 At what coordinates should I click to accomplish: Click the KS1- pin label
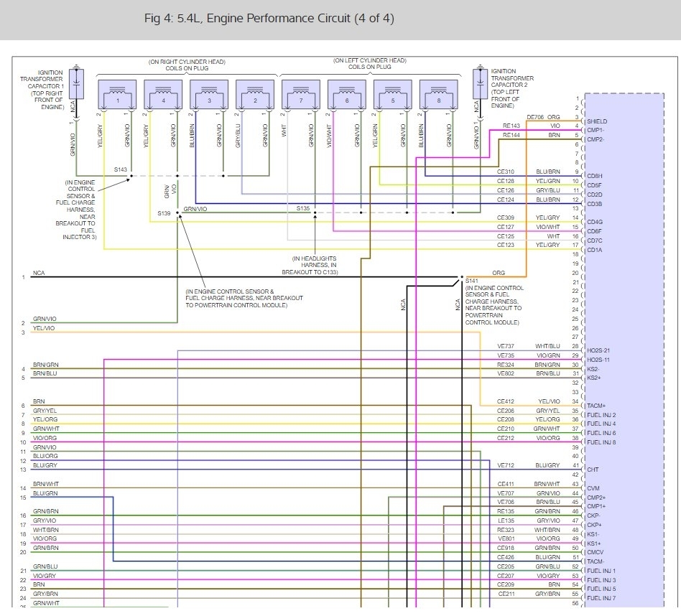[593, 534]
